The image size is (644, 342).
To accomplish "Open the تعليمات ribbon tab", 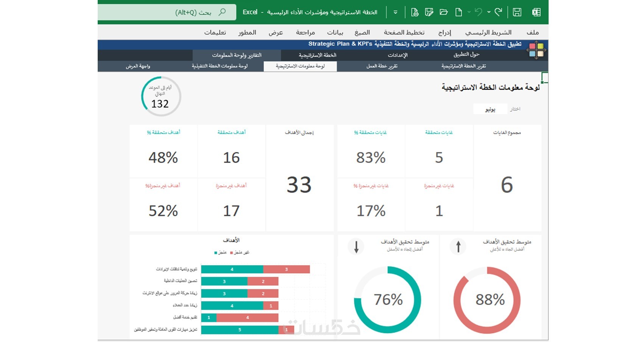I will coord(215,33).
